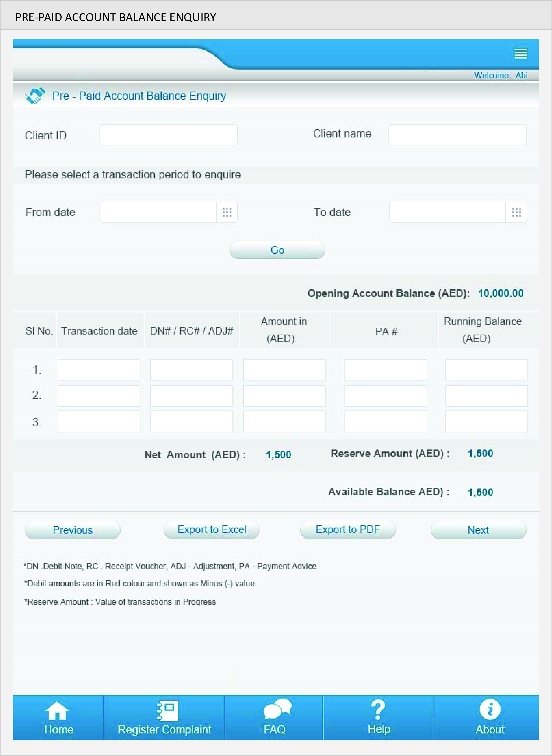The height and width of the screenshot is (756, 552).
Task: Select the Client name input field
Action: pos(457,134)
